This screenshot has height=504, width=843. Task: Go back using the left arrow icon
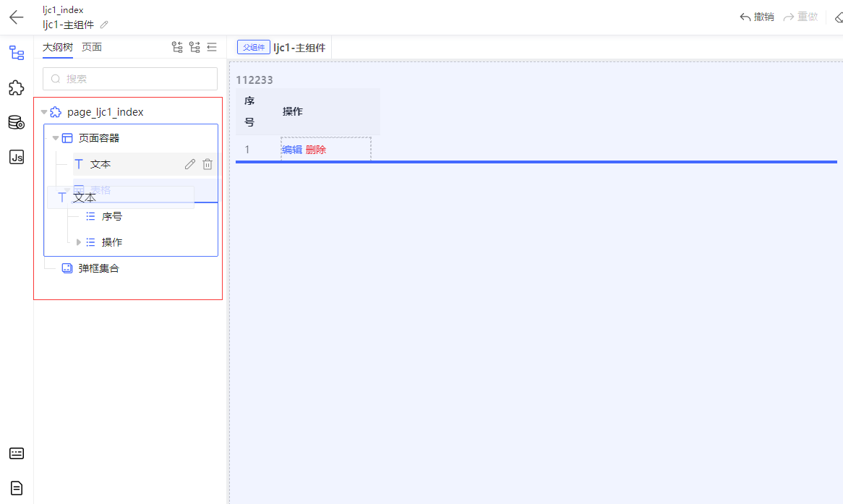click(x=17, y=17)
